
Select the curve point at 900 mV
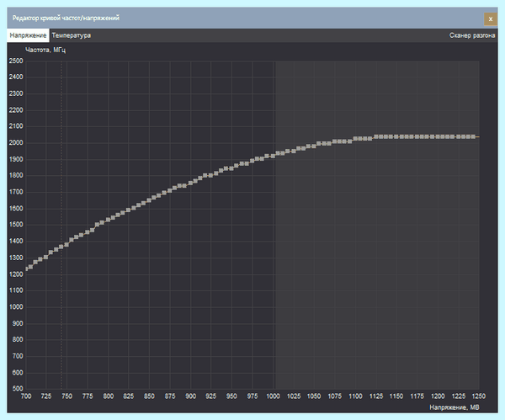pos(190,183)
